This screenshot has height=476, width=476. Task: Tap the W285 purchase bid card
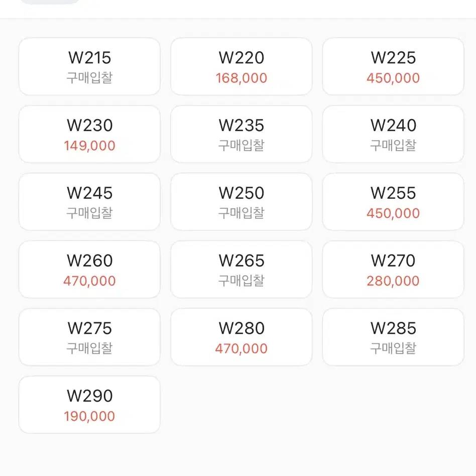(393, 337)
